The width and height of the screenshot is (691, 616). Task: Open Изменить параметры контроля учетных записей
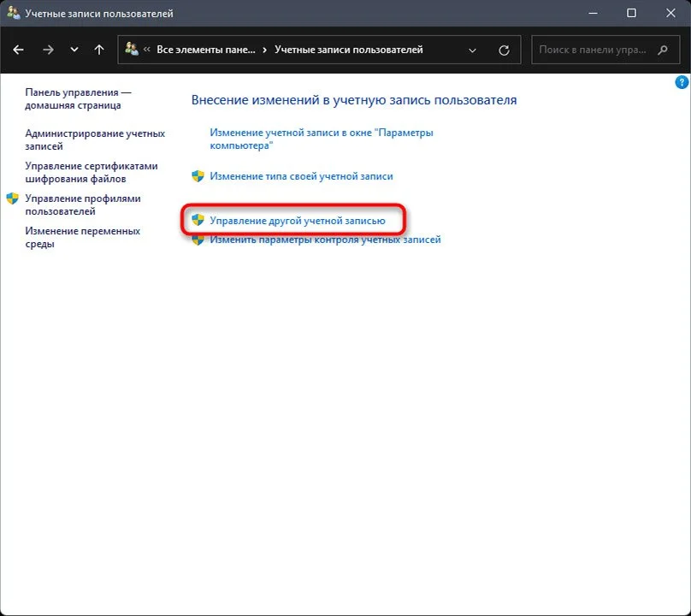click(325, 240)
